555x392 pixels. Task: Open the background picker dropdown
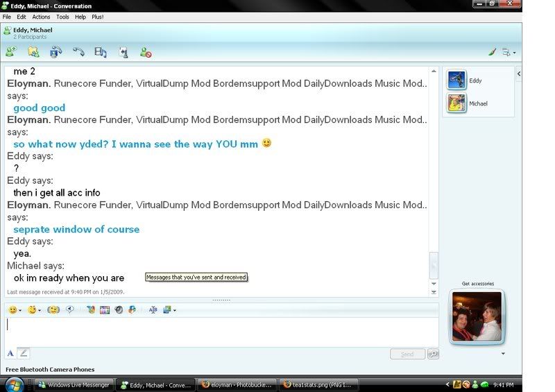pyautogui.click(x=169, y=310)
